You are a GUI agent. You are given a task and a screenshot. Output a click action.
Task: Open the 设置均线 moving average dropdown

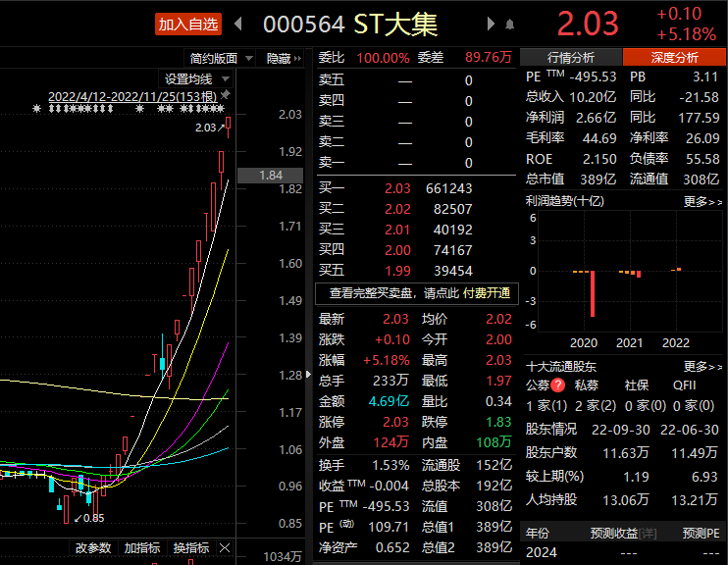(196, 78)
